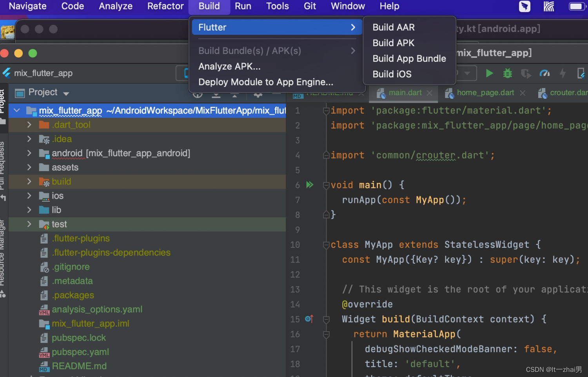
Task: Select Deploy Module to App Engine...
Action: coord(276,82)
